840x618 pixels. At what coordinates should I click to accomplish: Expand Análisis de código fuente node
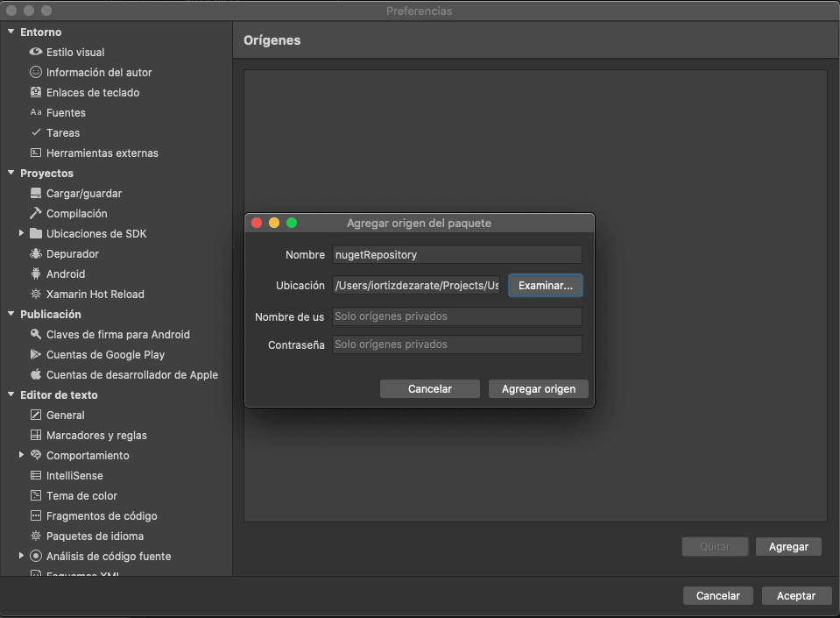[x=22, y=557]
